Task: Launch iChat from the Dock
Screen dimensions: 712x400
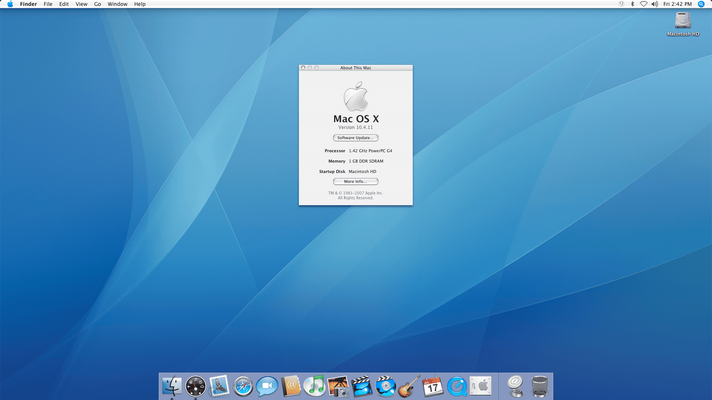Action: tap(267, 386)
